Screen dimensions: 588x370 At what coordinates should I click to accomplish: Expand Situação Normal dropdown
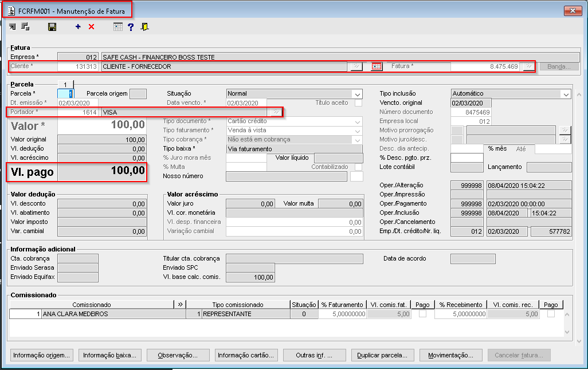[x=358, y=94]
